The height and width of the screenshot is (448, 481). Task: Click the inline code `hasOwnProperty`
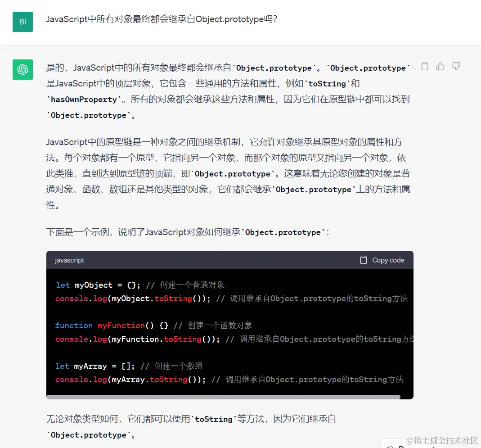(x=84, y=100)
